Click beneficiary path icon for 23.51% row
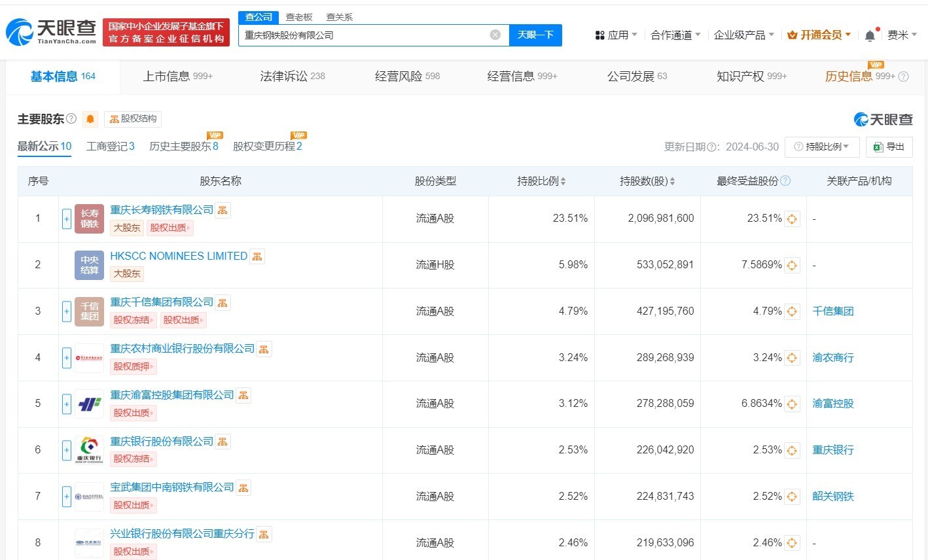Image resolution: width=928 pixels, height=560 pixels. (792, 219)
